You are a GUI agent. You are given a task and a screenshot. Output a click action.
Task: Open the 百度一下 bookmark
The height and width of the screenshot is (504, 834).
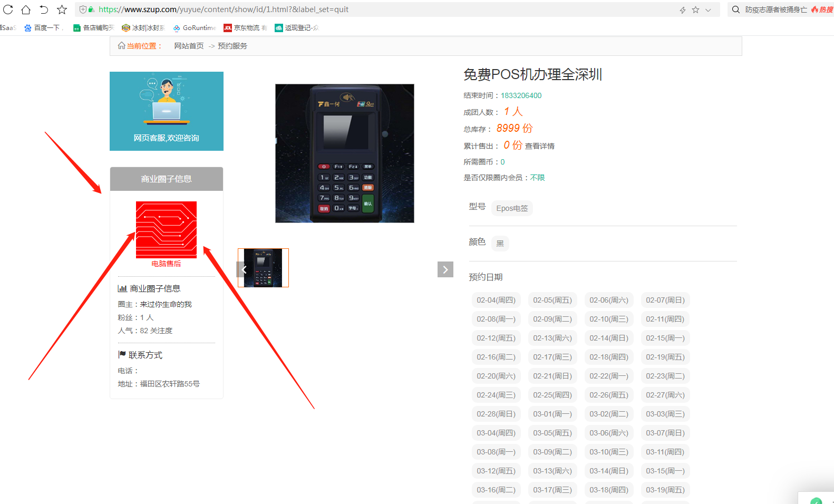42,28
